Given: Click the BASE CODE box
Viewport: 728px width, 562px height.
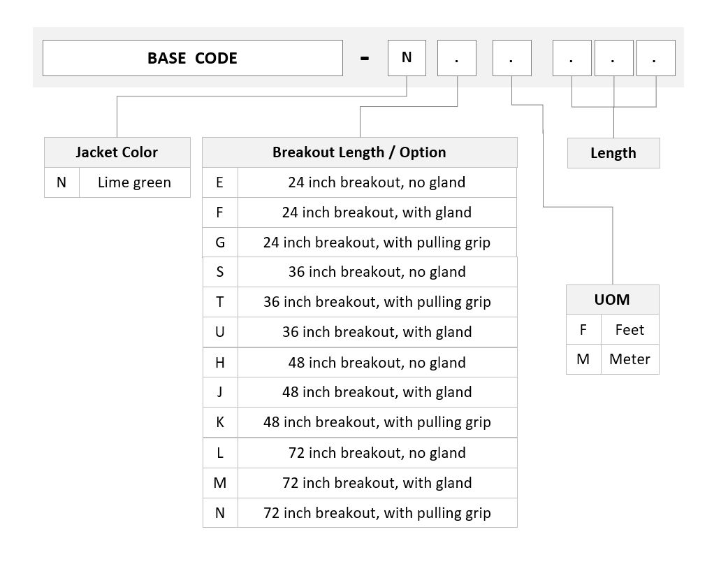Looking at the screenshot, I should tap(193, 58).
